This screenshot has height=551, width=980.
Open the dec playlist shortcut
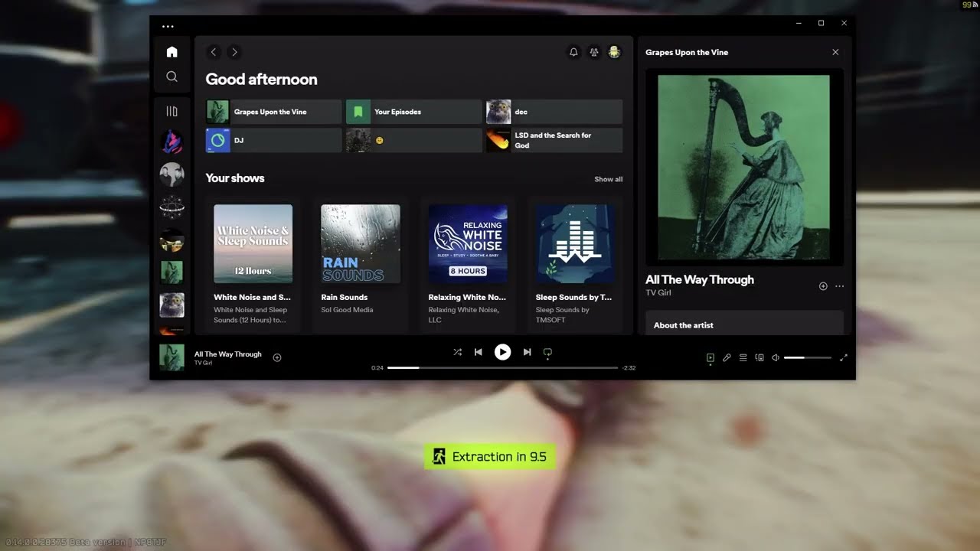(554, 112)
